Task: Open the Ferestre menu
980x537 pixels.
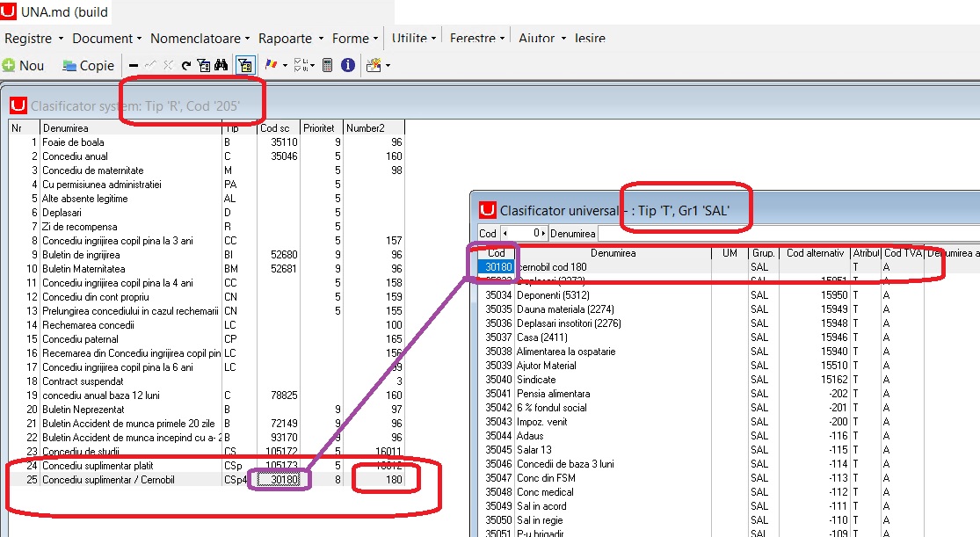Action: click(477, 38)
